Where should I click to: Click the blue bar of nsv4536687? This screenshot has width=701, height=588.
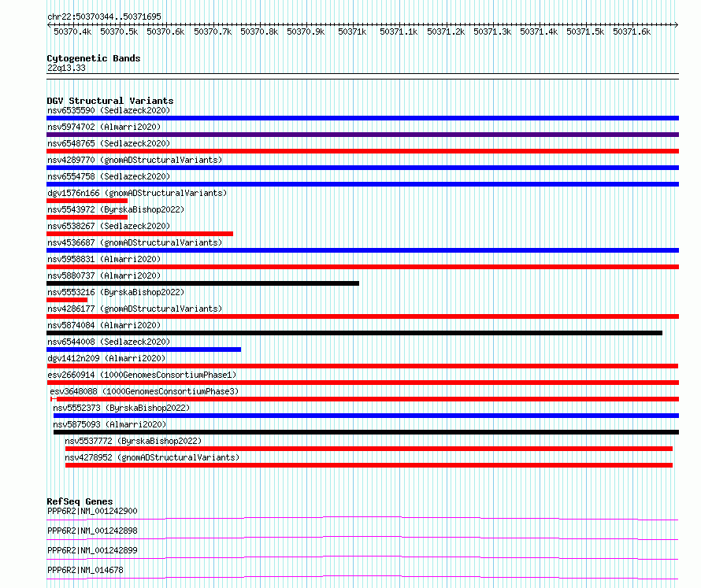point(362,250)
